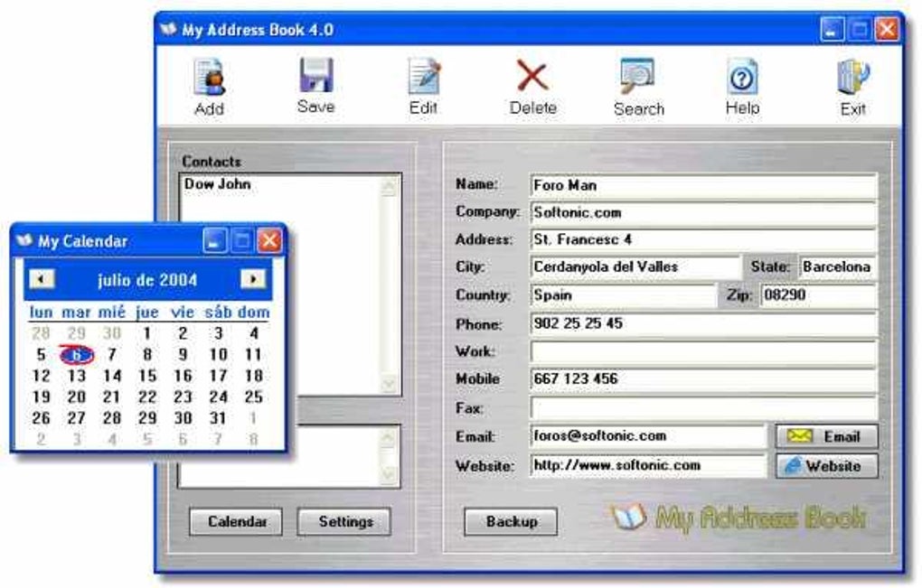This screenshot has height=588, width=922.
Task: Click the City field Cerdanyola del Valles
Action: pos(635,266)
